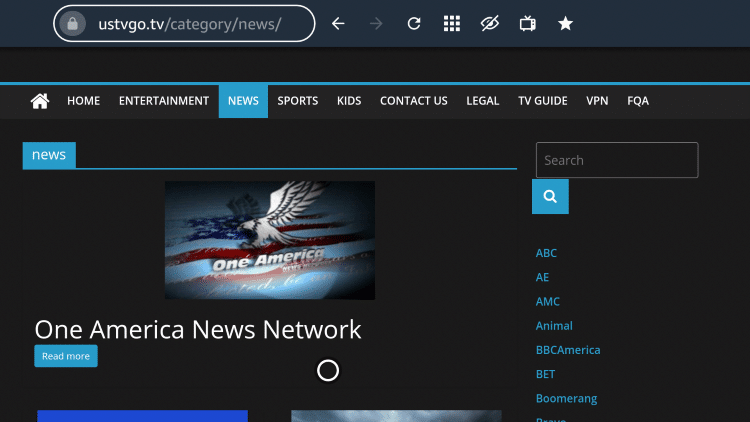This screenshot has width=750, height=422.
Task: Open the ABC channel link
Action: [546, 253]
